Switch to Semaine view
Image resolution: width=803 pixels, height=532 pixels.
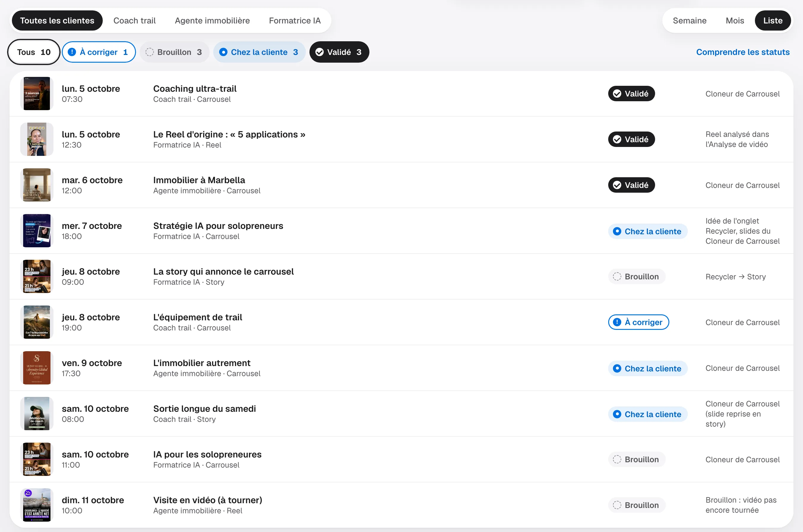click(x=689, y=21)
